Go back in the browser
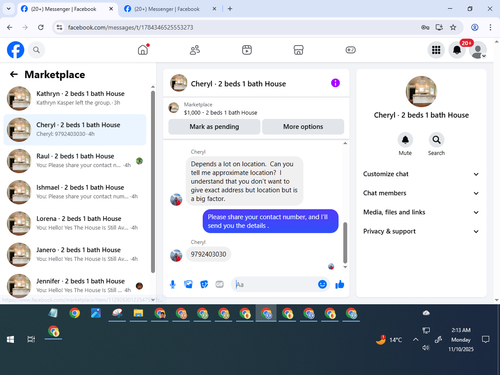The width and height of the screenshot is (500, 375). [x=10, y=27]
